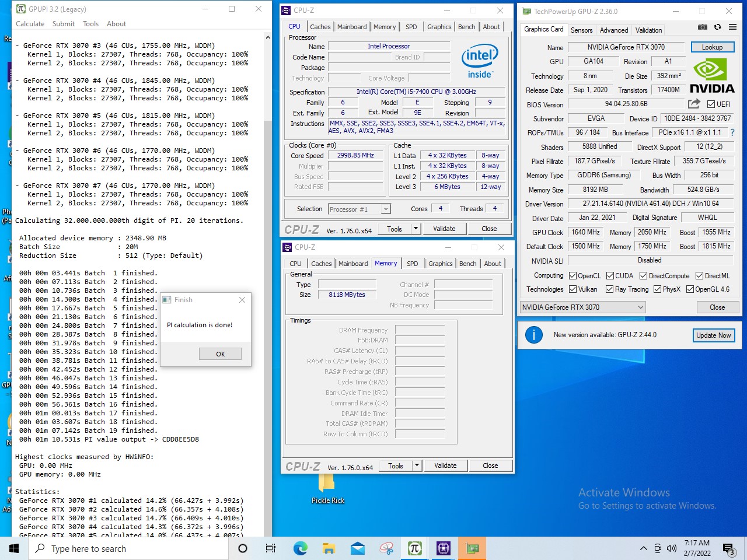Open Graphics tab in upper CPU-Z window
Screen dimensions: 747x560
point(439,27)
